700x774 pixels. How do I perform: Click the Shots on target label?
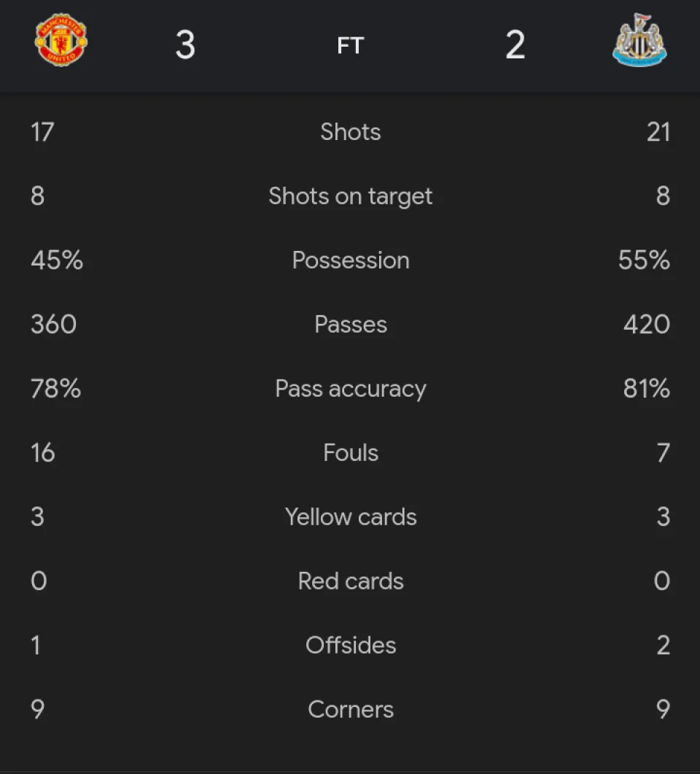(x=351, y=196)
